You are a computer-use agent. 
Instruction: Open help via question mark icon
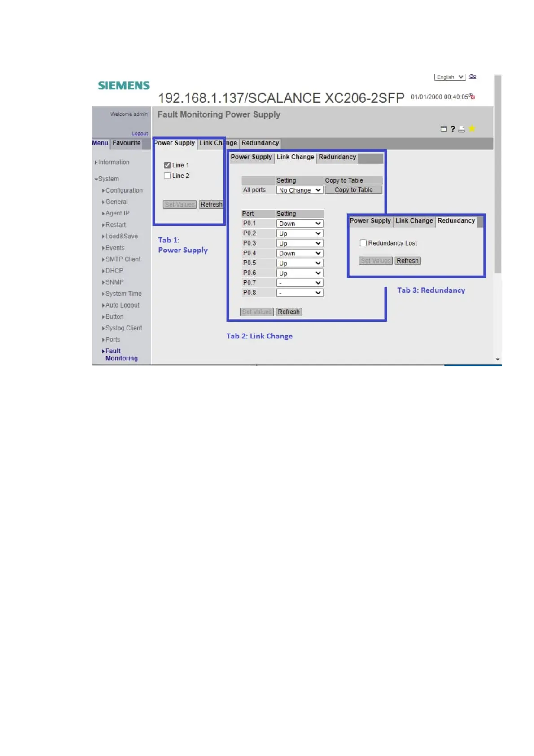coord(453,129)
